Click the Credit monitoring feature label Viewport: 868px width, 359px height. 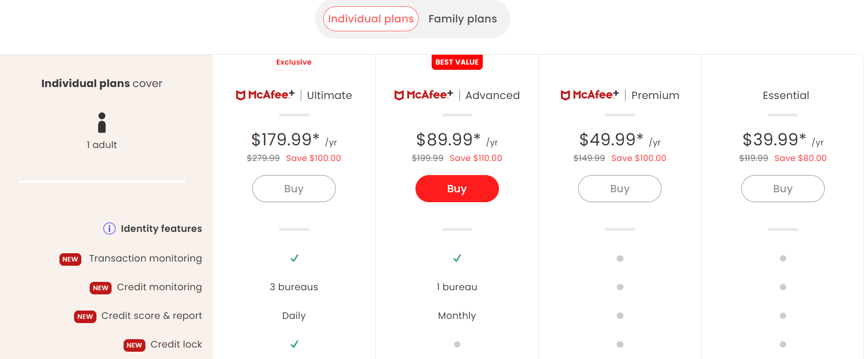pos(160,287)
